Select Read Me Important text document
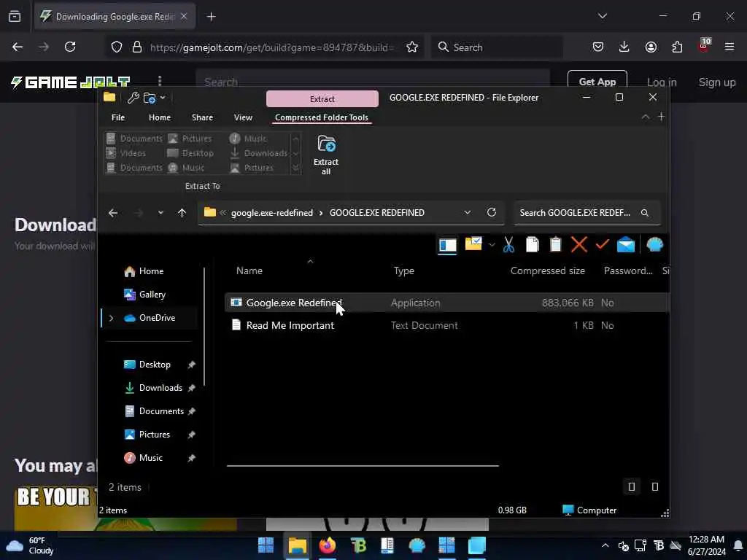 447,326
